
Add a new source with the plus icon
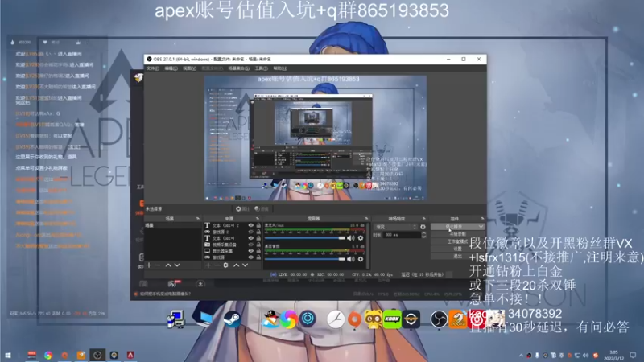pyautogui.click(x=208, y=265)
